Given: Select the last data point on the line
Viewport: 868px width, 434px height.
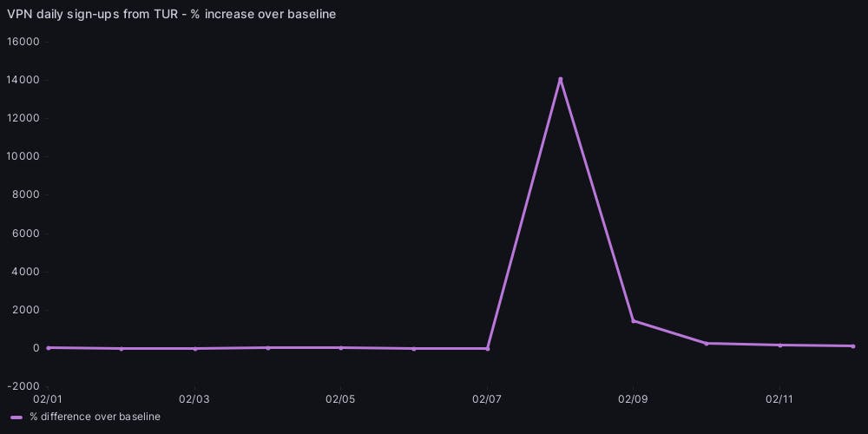Looking at the screenshot, I should tap(853, 346).
